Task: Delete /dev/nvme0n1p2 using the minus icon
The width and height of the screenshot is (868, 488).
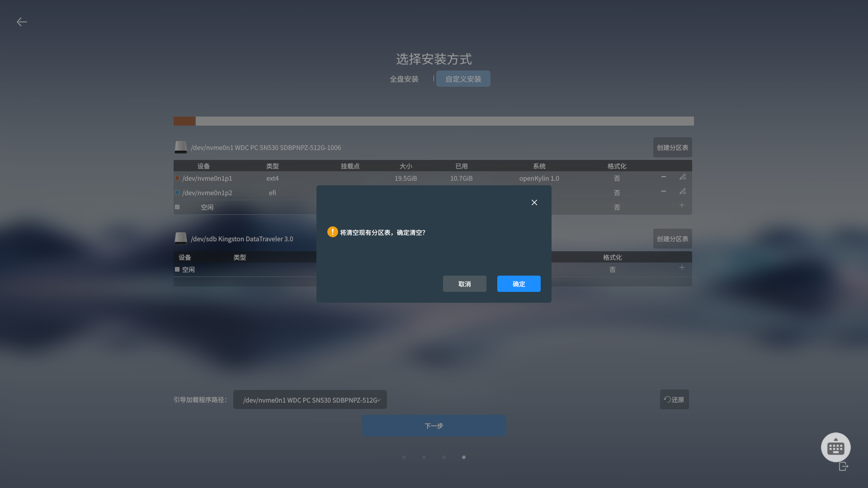Action: [x=663, y=191]
